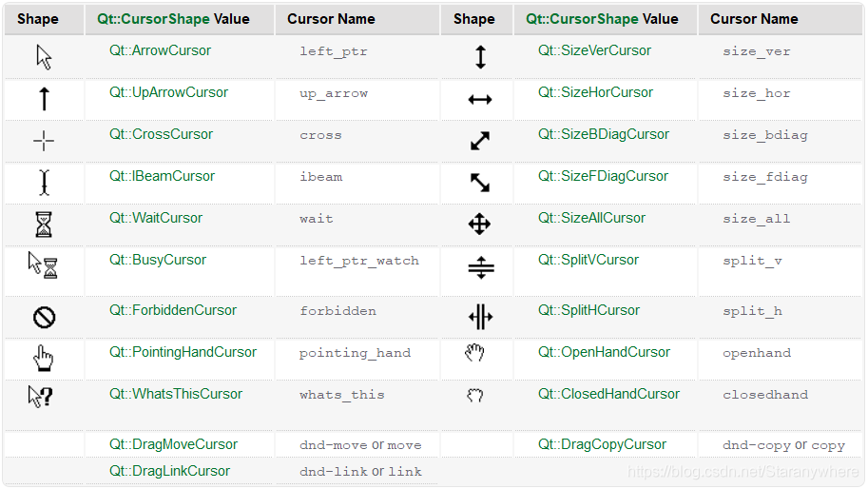Click the closed hand cursor icon
Viewport: 868px width, 489px height.
[475, 395]
